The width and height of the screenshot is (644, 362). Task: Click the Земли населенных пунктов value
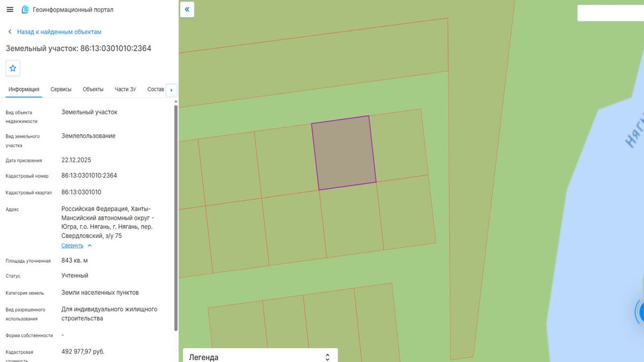click(x=100, y=292)
